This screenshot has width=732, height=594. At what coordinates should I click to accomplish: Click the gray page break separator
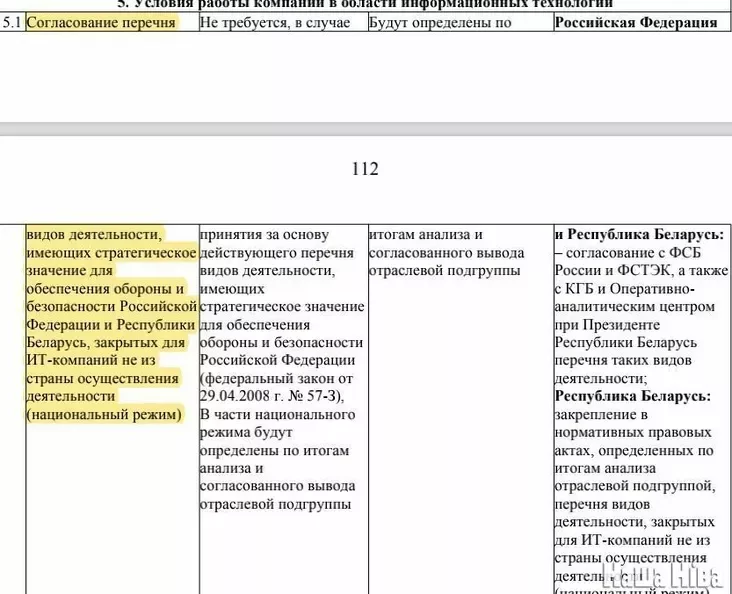[x=366, y=129]
